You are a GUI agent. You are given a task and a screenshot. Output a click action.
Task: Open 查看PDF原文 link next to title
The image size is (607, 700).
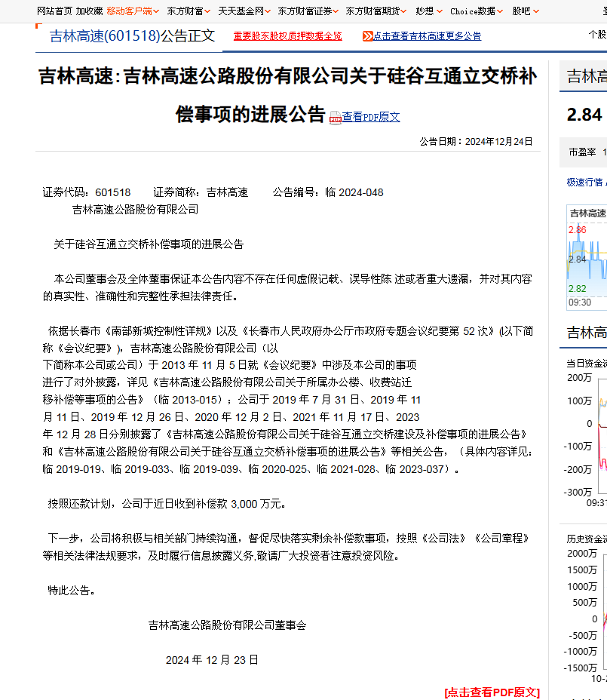point(371,117)
